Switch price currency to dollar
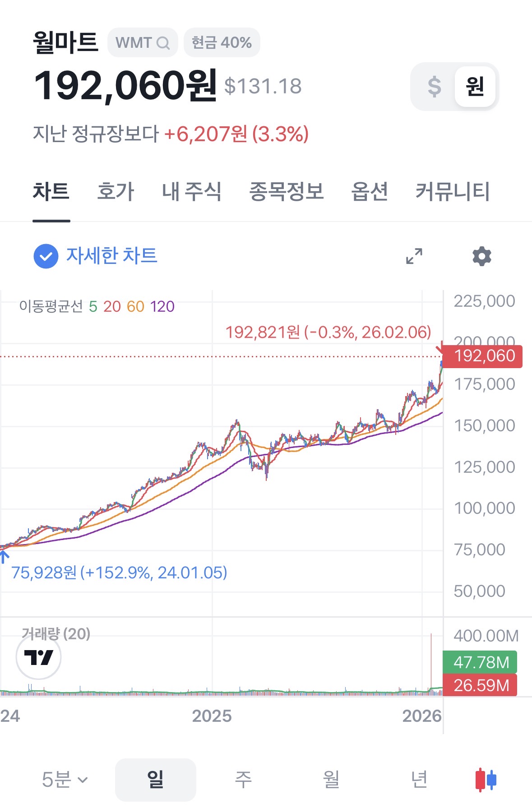 pyautogui.click(x=434, y=87)
